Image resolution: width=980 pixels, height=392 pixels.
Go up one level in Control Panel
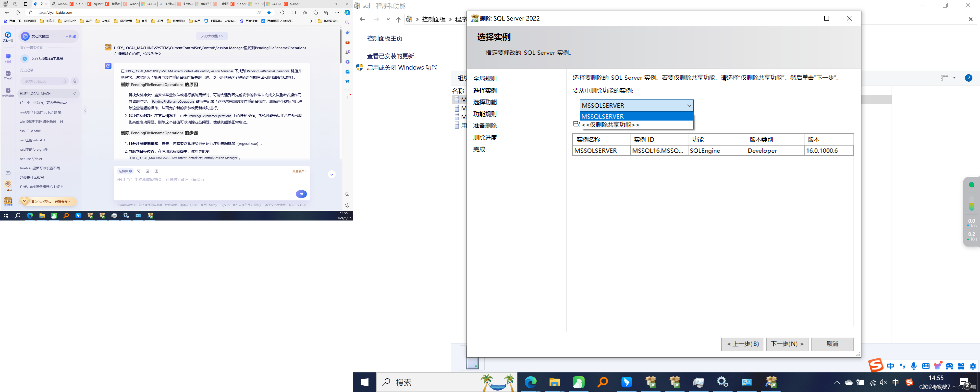click(398, 19)
